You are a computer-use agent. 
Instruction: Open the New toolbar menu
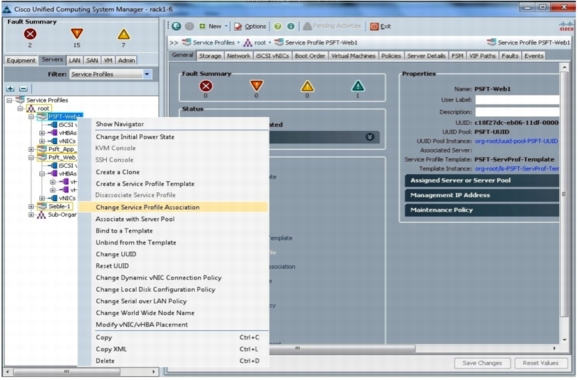point(213,26)
